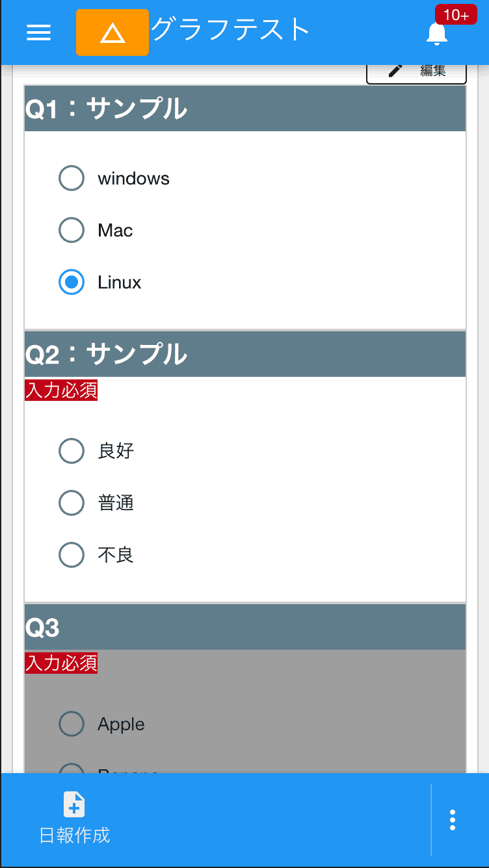Expand the Q3 question section
Image resolution: width=489 pixels, height=868 pixels.
(x=244, y=627)
